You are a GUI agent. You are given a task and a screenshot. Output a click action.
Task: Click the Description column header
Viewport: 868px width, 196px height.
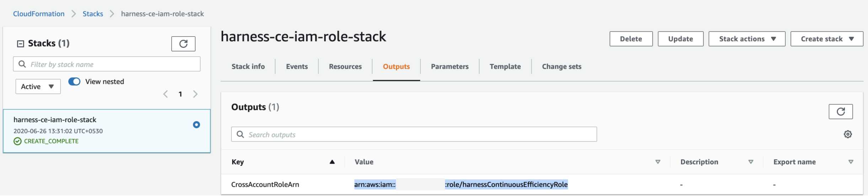[x=699, y=162]
